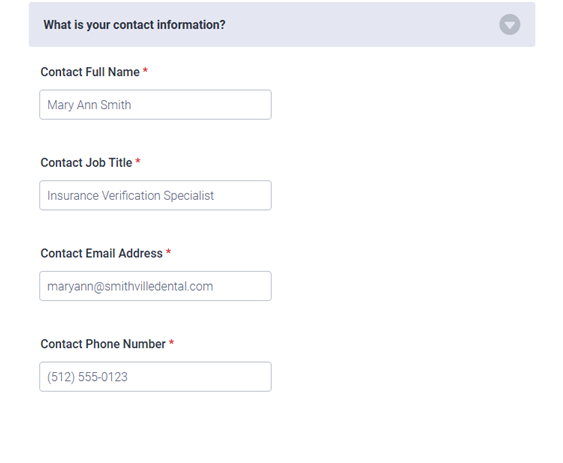
Task: Click the red asterisk beside Contact Job Title
Action: point(138,161)
